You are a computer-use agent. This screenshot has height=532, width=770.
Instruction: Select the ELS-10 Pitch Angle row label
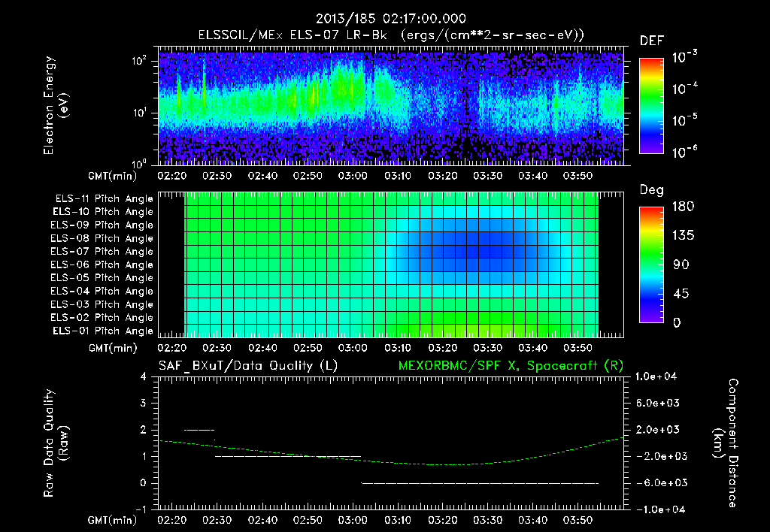click(x=103, y=212)
